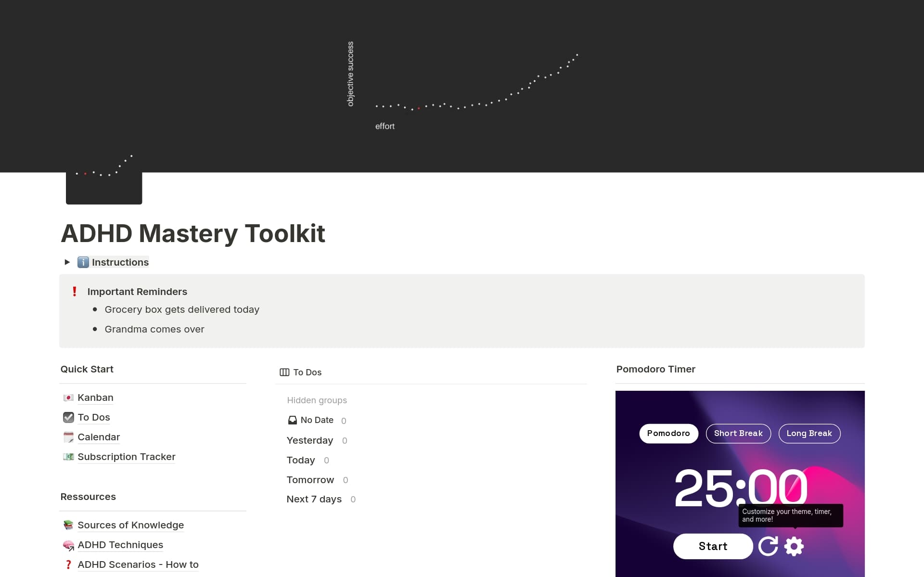
Task: Open the Subscription Tracker page
Action: [127, 457]
